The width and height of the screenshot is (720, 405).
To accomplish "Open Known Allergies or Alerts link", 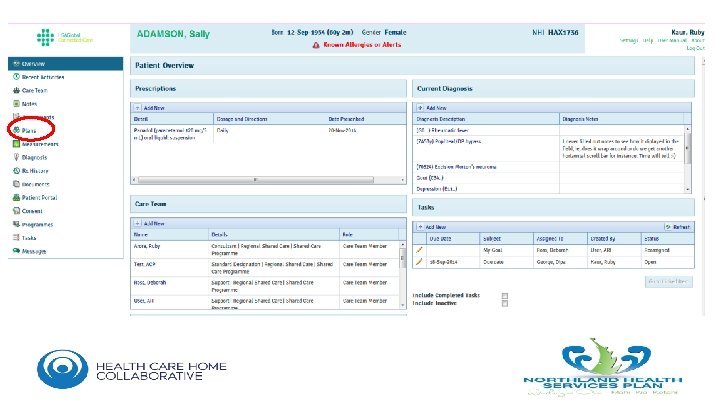I will click(x=362, y=45).
